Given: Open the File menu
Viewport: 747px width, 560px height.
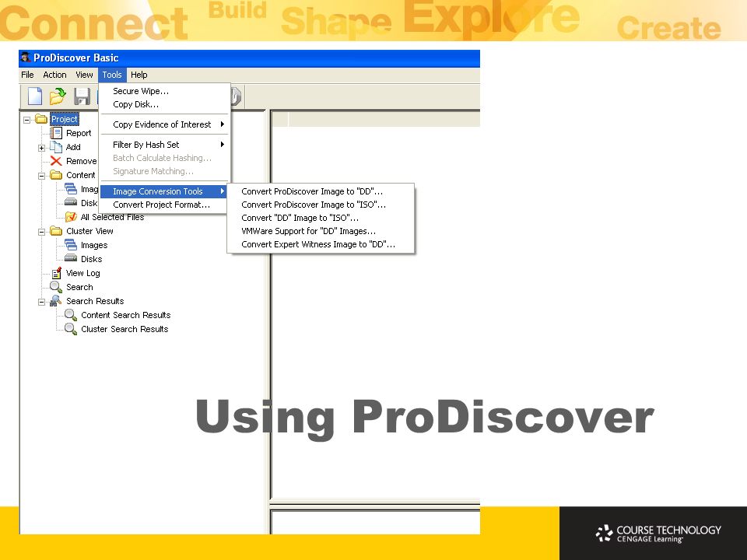Looking at the screenshot, I should (x=28, y=75).
